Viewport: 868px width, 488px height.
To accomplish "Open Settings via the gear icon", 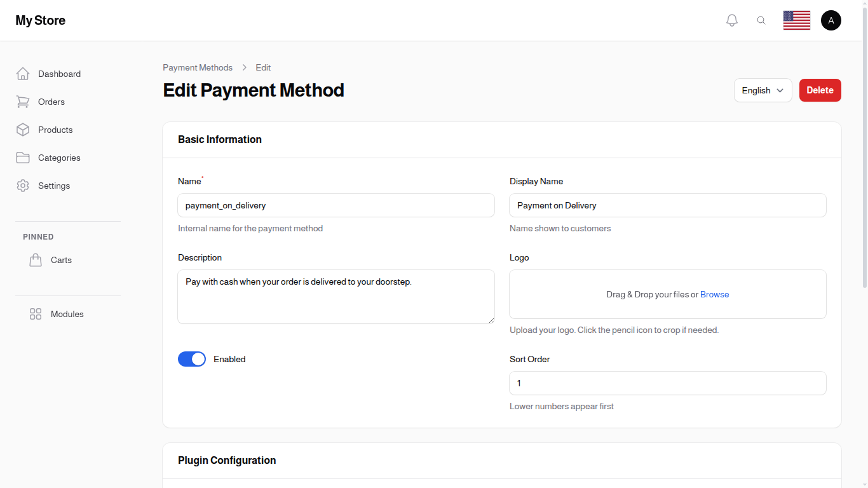I will [23, 186].
